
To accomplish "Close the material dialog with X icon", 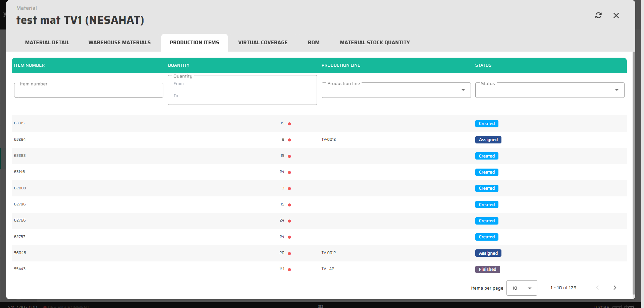I will [x=616, y=15].
